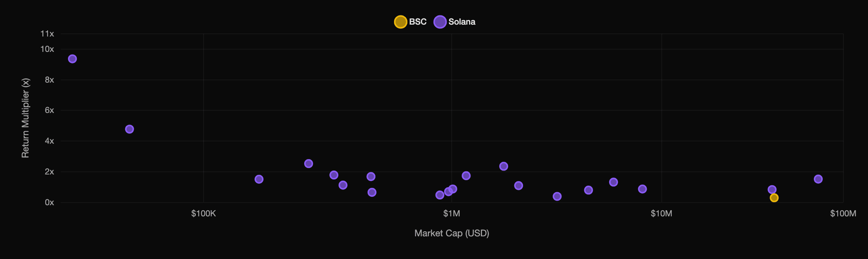
Task: Click the Solana point near 1.3x around $6M
Action: click(x=613, y=182)
